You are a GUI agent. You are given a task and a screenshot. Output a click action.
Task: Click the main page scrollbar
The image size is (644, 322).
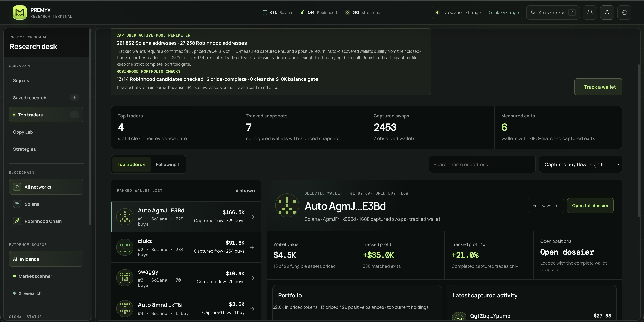pos(639,141)
